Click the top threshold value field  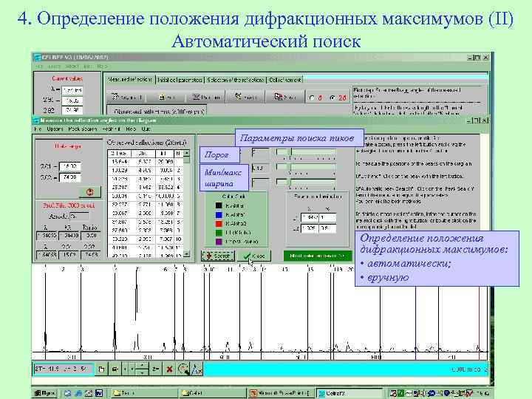coord(261,153)
